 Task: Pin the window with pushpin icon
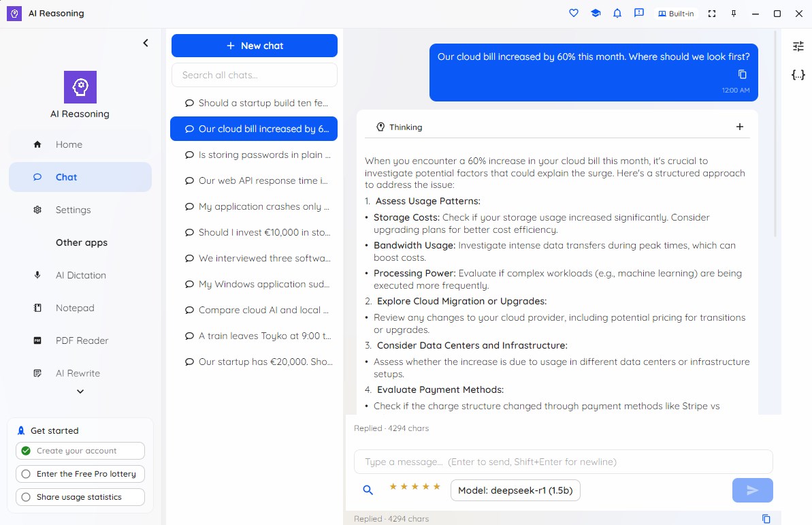734,14
